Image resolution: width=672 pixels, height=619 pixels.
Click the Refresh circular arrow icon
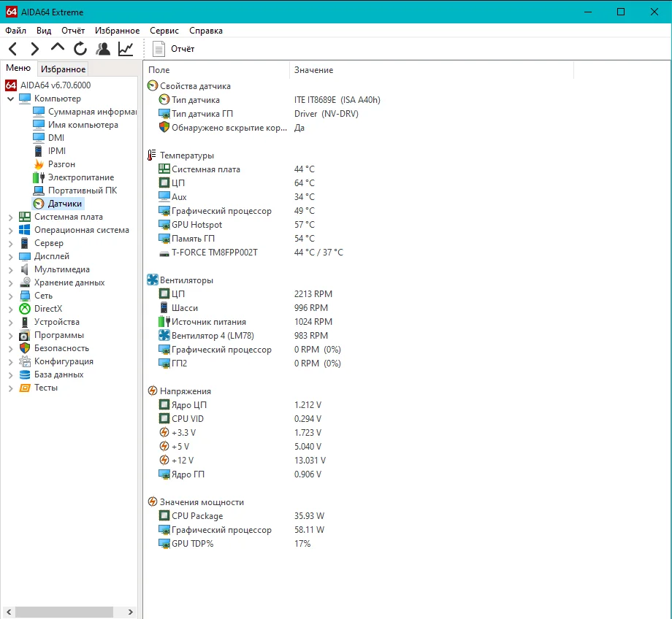[80, 49]
